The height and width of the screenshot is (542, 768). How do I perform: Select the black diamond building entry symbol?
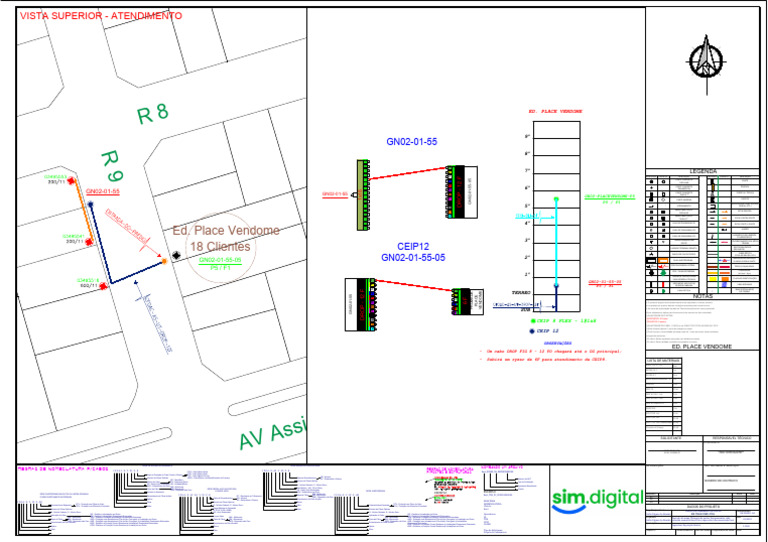(x=176, y=256)
